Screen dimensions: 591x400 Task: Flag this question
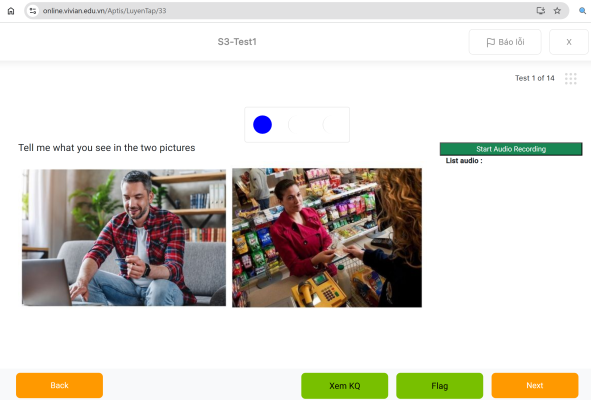(439, 386)
